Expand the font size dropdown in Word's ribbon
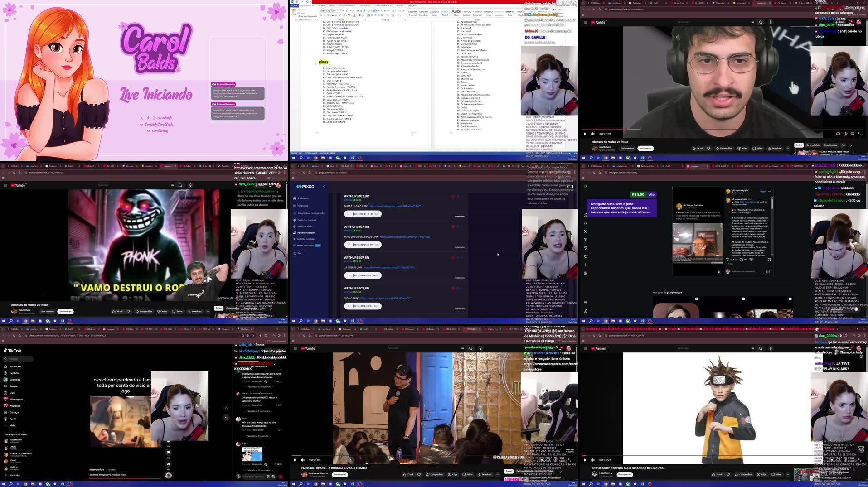 340,11
